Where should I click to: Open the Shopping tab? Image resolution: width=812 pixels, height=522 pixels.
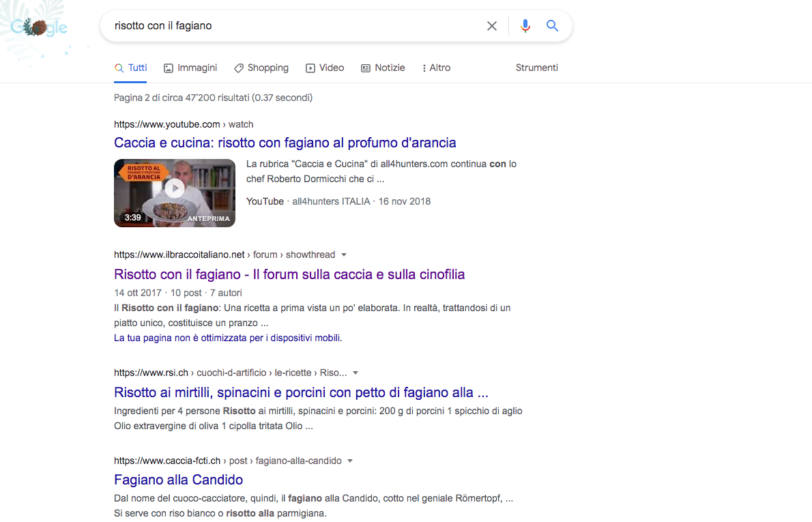click(x=261, y=68)
